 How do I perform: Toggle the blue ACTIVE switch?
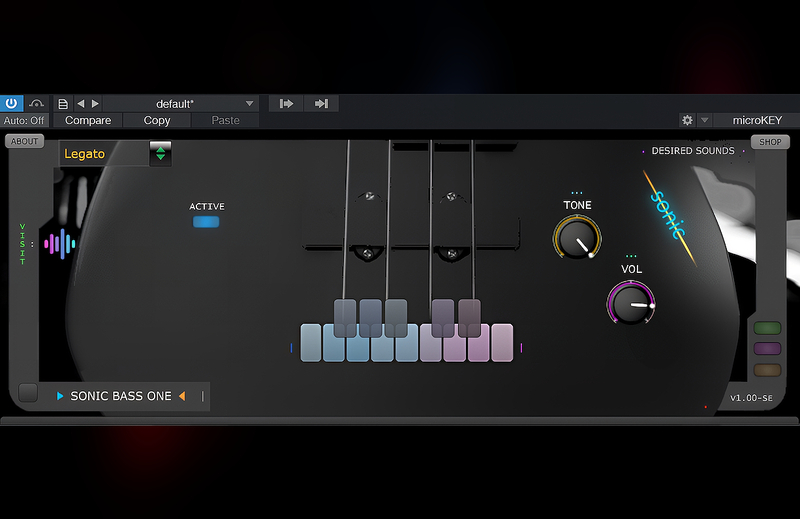click(x=206, y=222)
